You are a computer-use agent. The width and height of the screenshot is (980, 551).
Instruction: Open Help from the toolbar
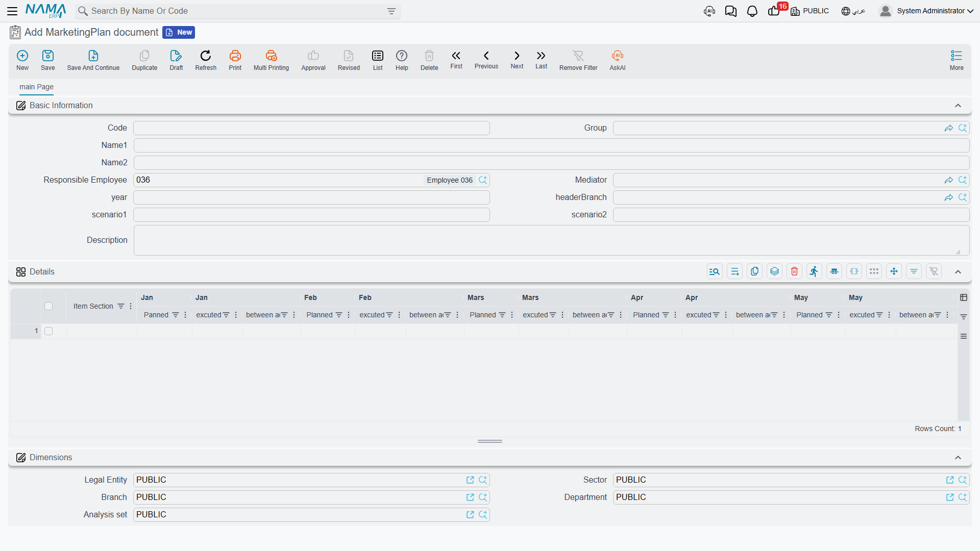tap(402, 56)
